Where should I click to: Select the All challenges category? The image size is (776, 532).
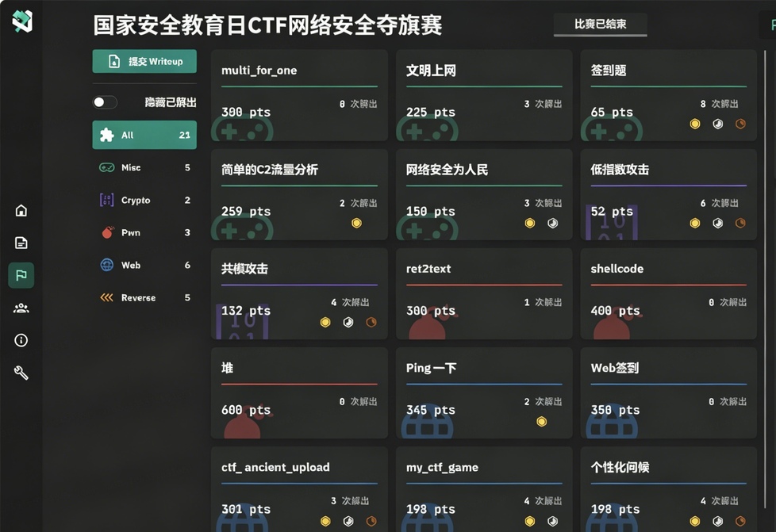point(144,135)
